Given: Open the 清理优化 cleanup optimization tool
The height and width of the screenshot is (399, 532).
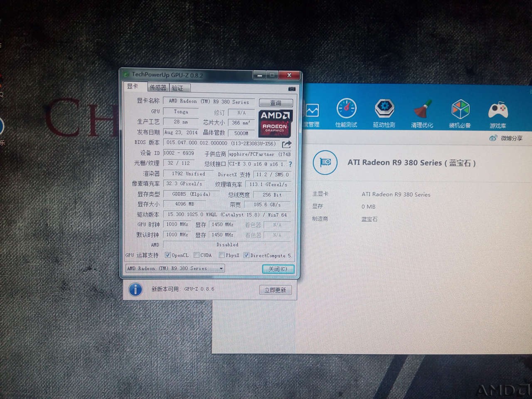Looking at the screenshot, I should tap(422, 113).
